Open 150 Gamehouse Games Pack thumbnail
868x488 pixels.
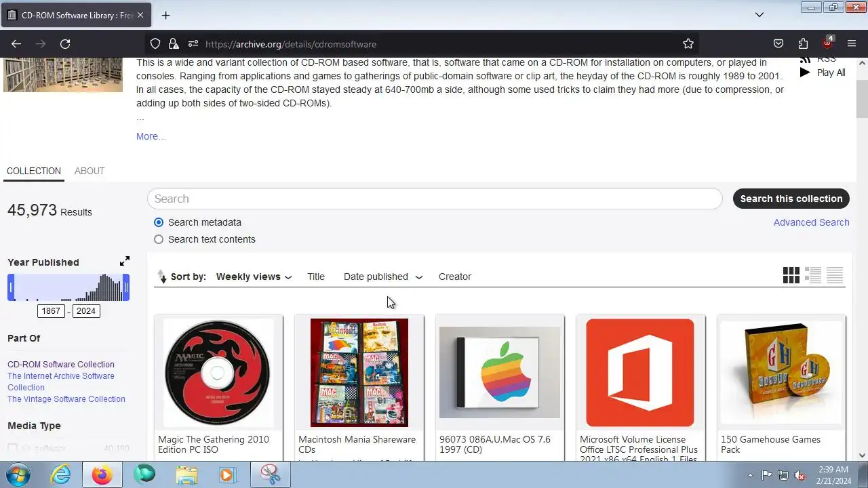coord(781,373)
